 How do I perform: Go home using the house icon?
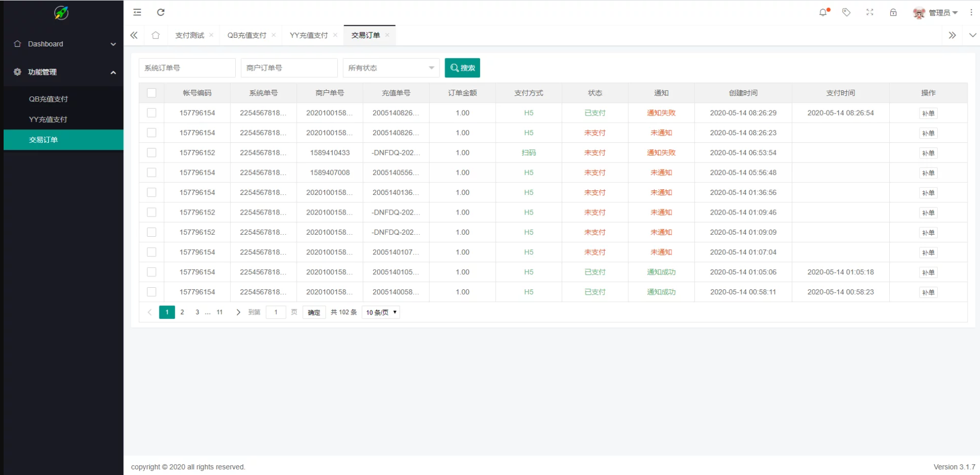point(156,35)
